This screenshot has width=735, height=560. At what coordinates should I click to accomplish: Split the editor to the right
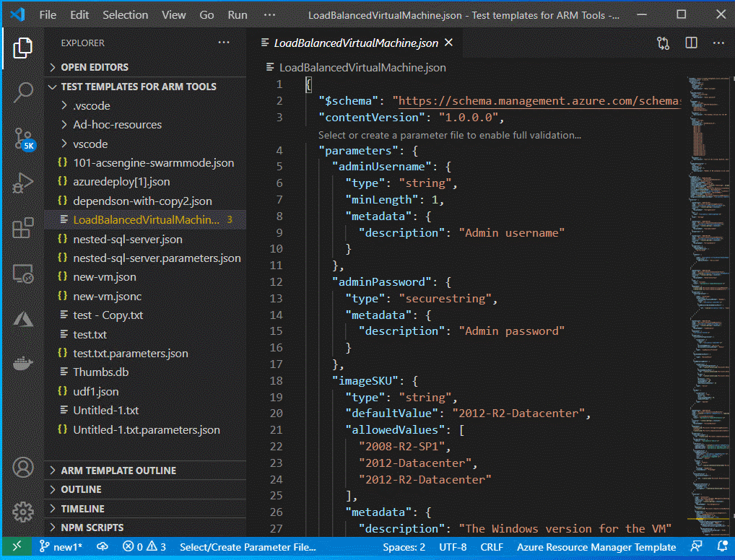tap(691, 43)
